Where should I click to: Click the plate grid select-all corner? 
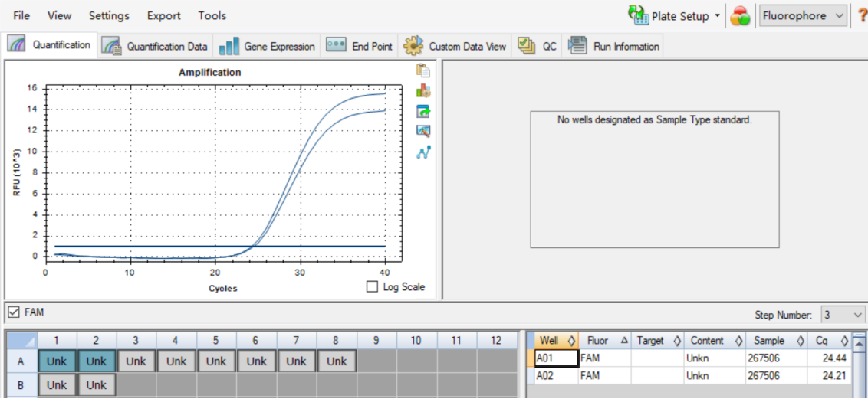(21, 341)
